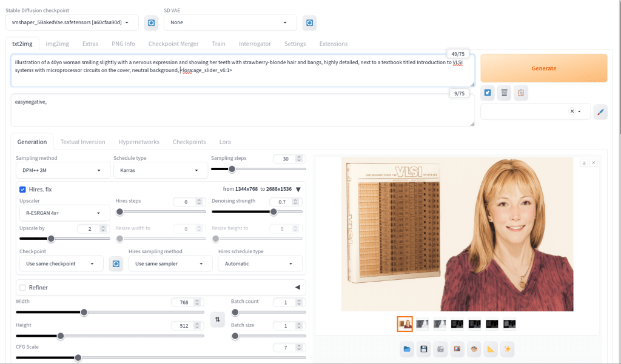Image resolution: width=621 pixels, height=364 pixels.
Task: Select the second gallery thumbnail
Action: [423, 324]
